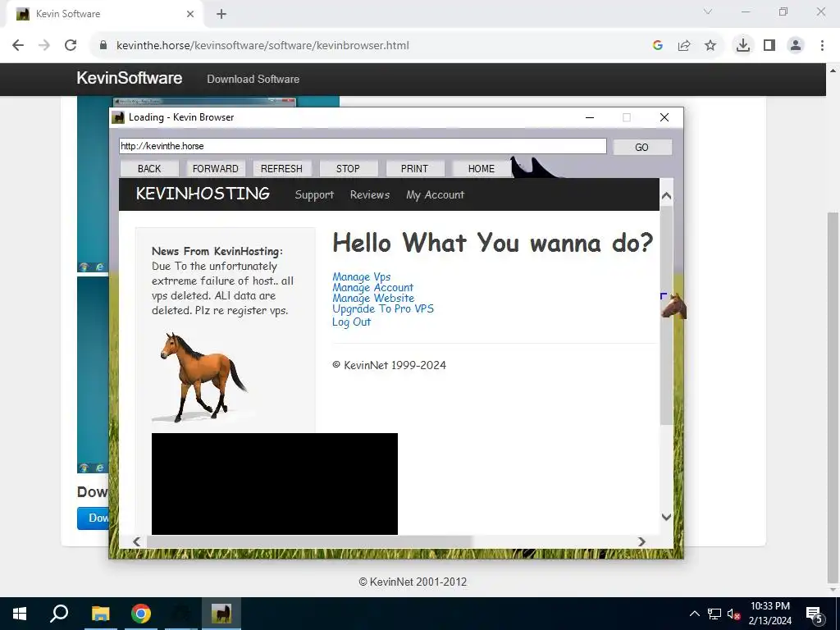Reload the Chrome page
The image size is (840, 630).
click(x=71, y=46)
